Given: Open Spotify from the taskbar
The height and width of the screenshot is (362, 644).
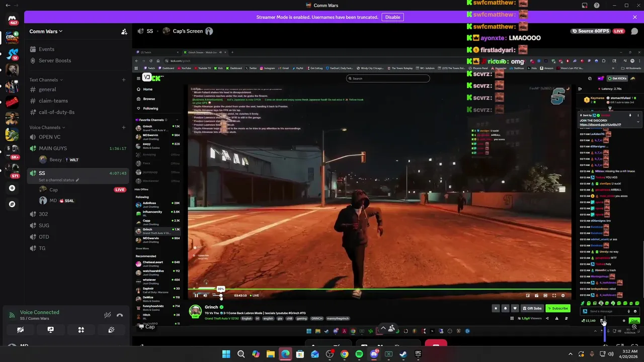Looking at the screenshot, I should [359, 354].
